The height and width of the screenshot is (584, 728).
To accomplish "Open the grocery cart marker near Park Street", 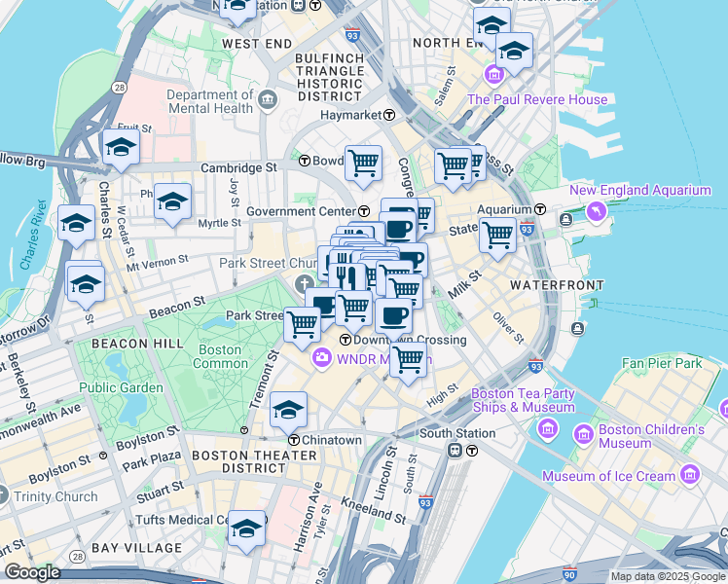I will 303,326.
